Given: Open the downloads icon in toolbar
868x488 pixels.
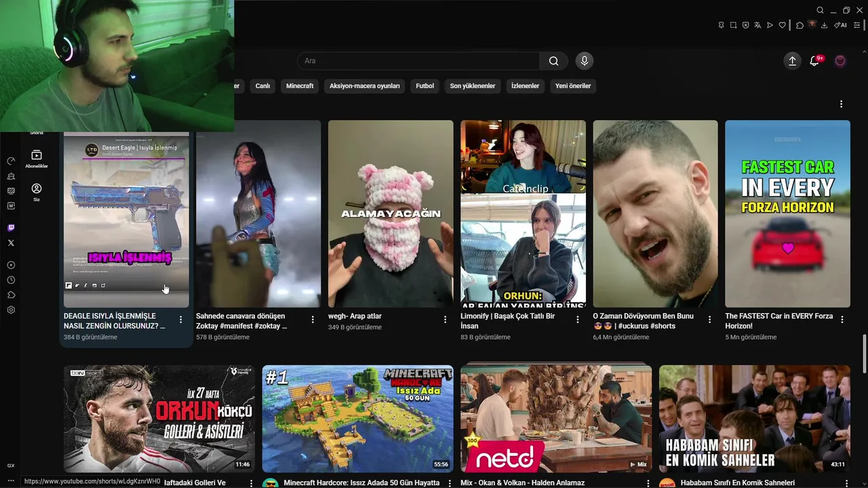Looking at the screenshot, I should point(824,25).
